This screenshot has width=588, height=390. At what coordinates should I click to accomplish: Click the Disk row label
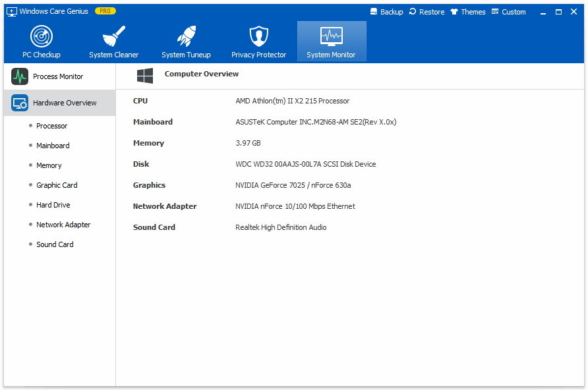pyautogui.click(x=141, y=164)
